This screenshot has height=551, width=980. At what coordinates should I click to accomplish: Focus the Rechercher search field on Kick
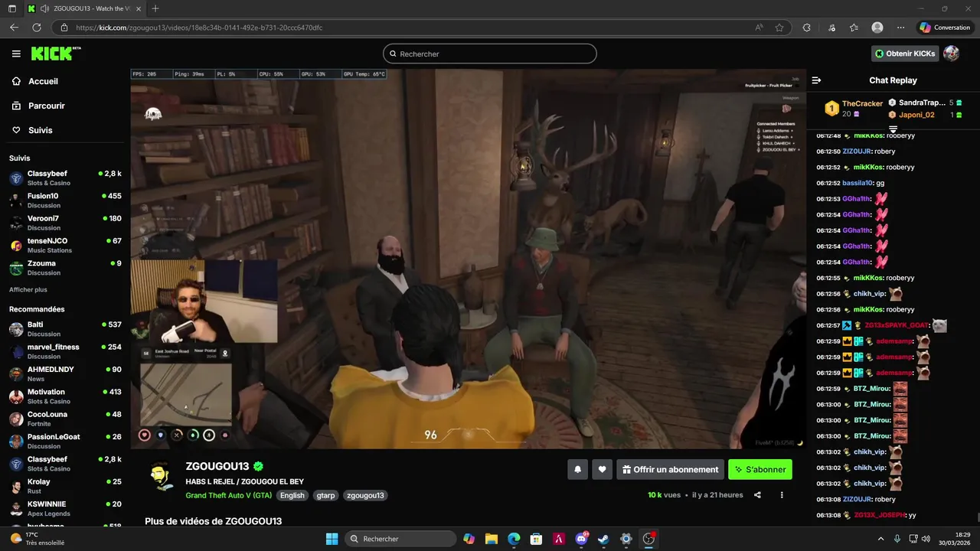point(490,54)
